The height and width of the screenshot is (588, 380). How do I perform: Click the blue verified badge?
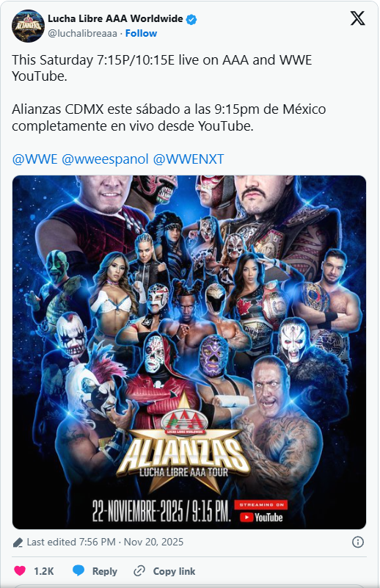tap(191, 19)
